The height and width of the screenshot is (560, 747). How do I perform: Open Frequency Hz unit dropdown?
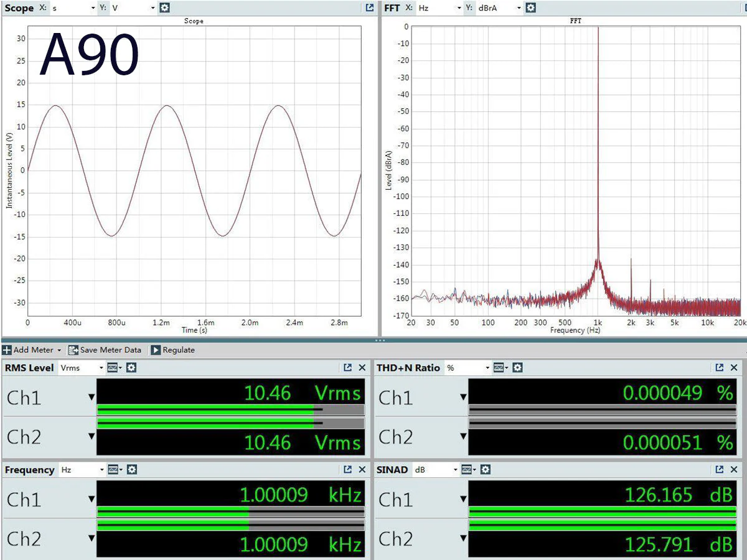82,470
